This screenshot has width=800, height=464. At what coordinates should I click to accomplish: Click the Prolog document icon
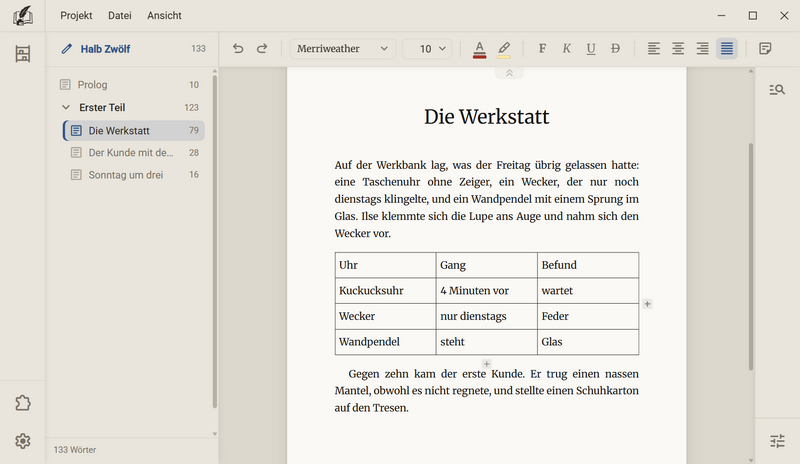(x=65, y=85)
